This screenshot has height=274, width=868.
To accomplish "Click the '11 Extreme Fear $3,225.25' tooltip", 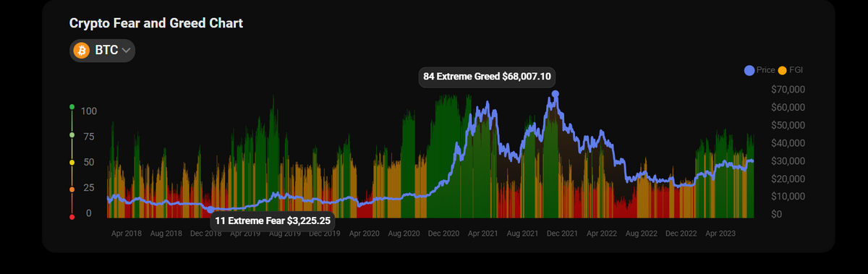I will coord(273,221).
